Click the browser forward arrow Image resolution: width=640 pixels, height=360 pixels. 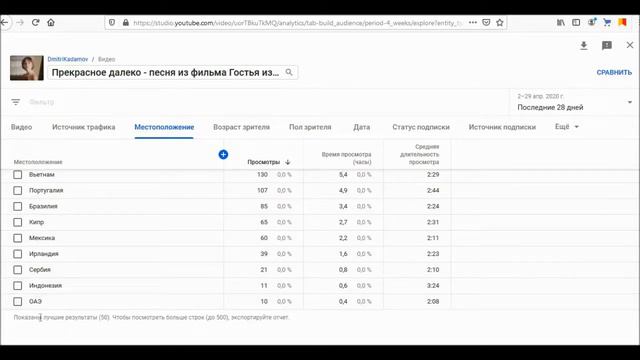click(x=20, y=22)
